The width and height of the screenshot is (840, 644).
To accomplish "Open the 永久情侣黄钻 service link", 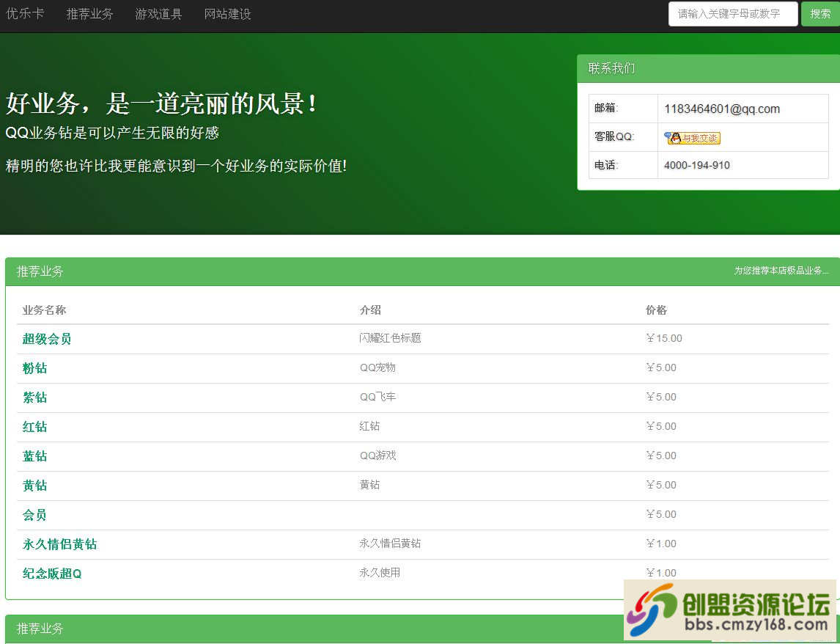I will 59,544.
